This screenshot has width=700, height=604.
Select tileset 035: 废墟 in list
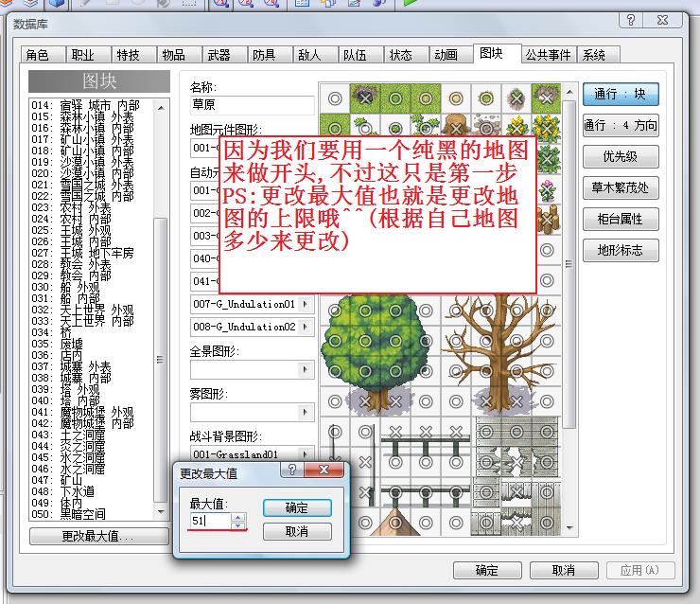[92, 344]
